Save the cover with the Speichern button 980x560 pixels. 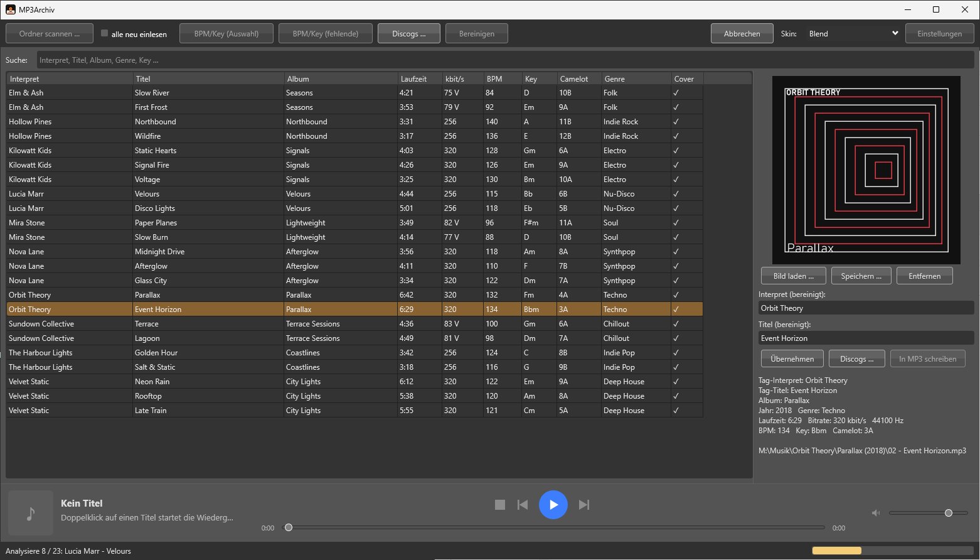tap(861, 276)
